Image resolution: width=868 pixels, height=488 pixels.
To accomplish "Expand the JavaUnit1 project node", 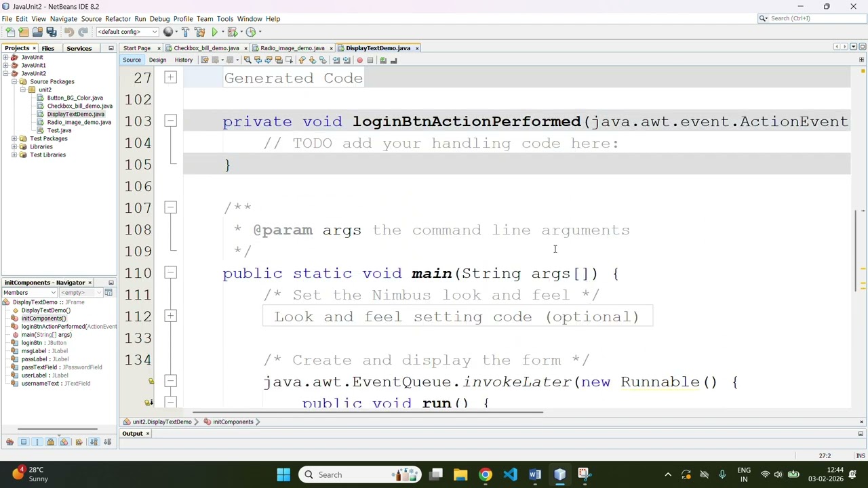I will click(6, 65).
